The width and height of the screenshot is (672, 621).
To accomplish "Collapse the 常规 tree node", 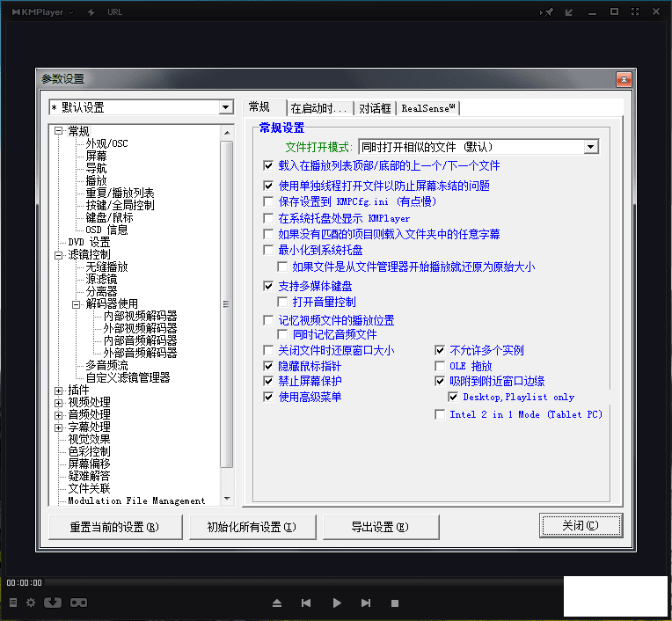I will point(58,131).
